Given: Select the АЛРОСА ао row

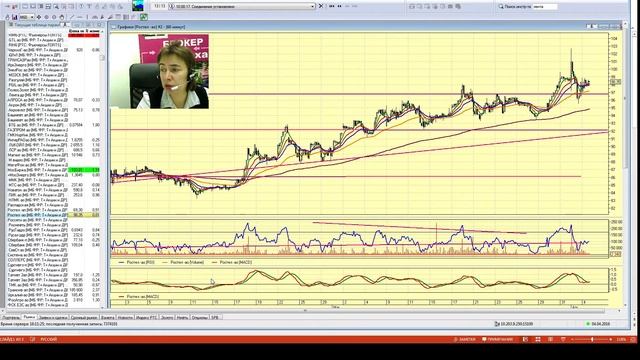Looking at the screenshot, I should click(x=53, y=100).
